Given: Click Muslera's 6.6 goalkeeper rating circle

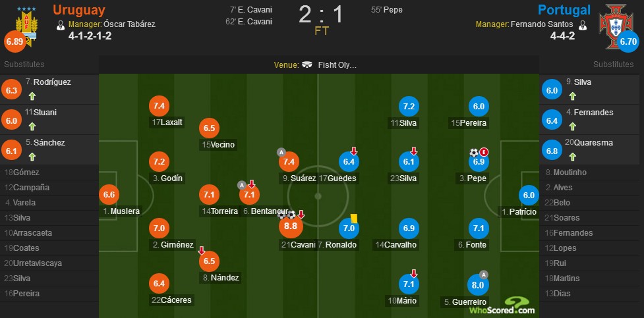Looking at the screenshot, I should [109, 195].
